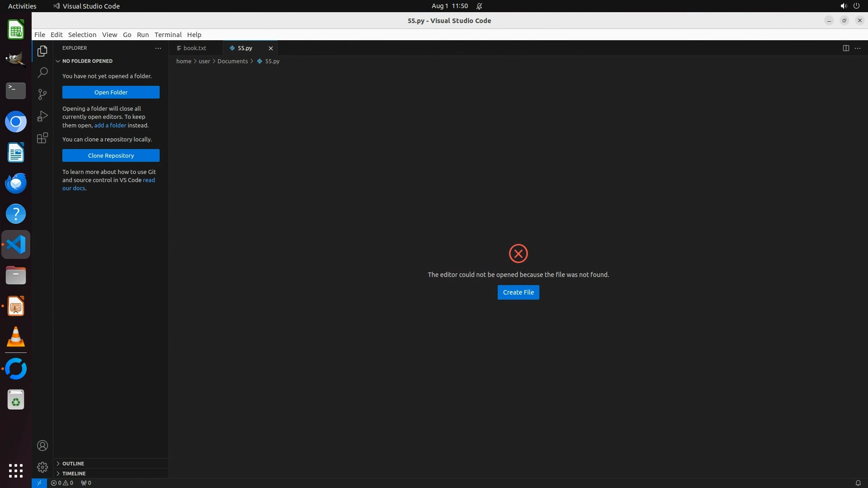The width and height of the screenshot is (868, 488).
Task: Show errors and warnings problems indicator
Action: [62, 483]
